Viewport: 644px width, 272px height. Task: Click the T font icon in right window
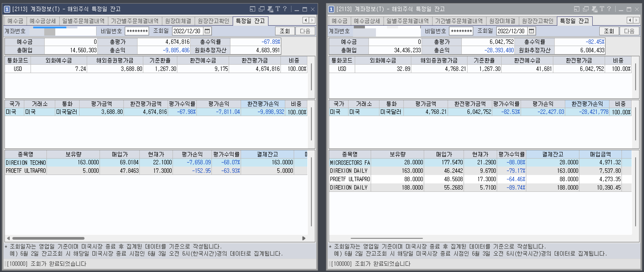[x=602, y=9]
